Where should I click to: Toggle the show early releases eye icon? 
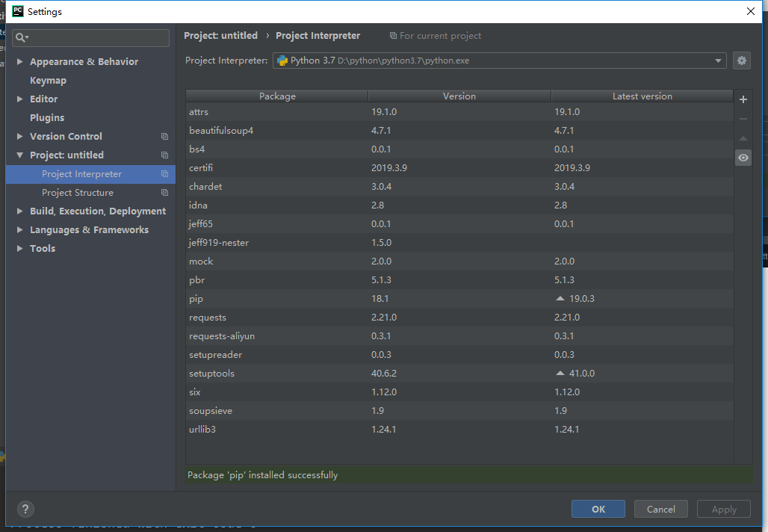click(743, 158)
